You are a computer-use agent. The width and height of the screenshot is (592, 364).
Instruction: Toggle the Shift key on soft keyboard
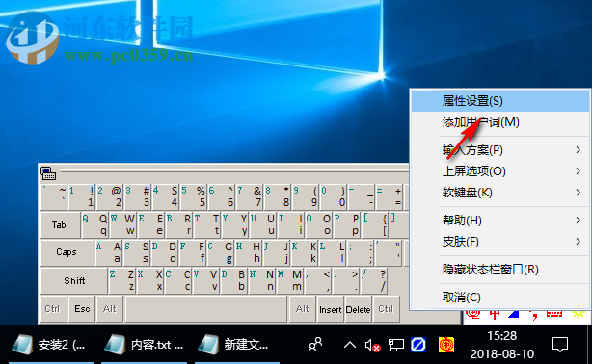click(x=74, y=280)
